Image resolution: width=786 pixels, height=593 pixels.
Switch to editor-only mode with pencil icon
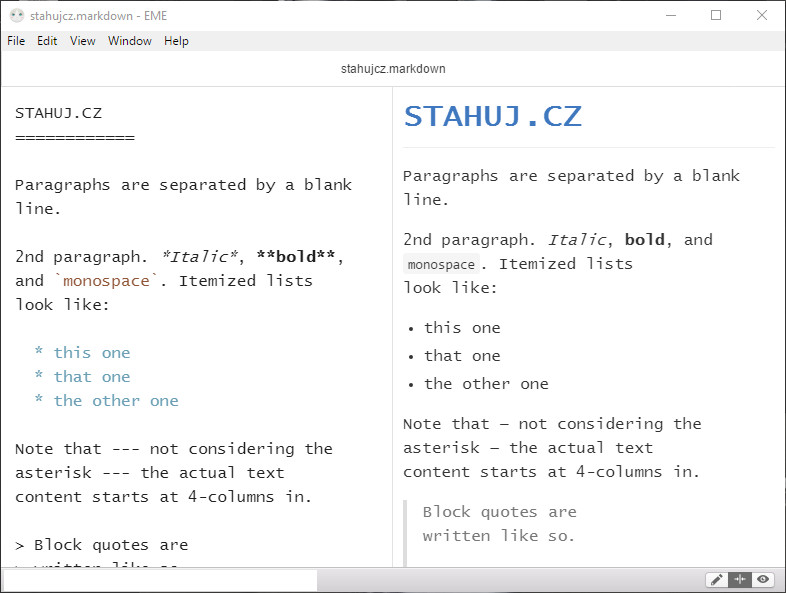click(717, 579)
